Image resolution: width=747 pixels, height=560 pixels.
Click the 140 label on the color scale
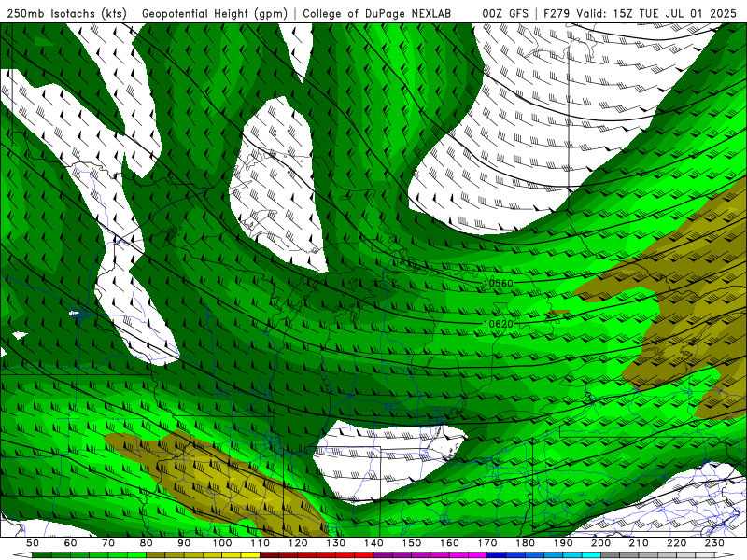[373, 543]
